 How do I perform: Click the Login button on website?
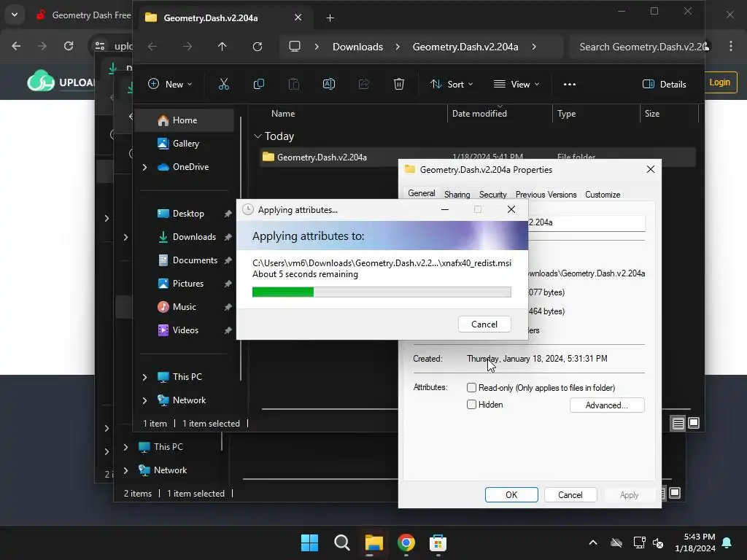[719, 82]
